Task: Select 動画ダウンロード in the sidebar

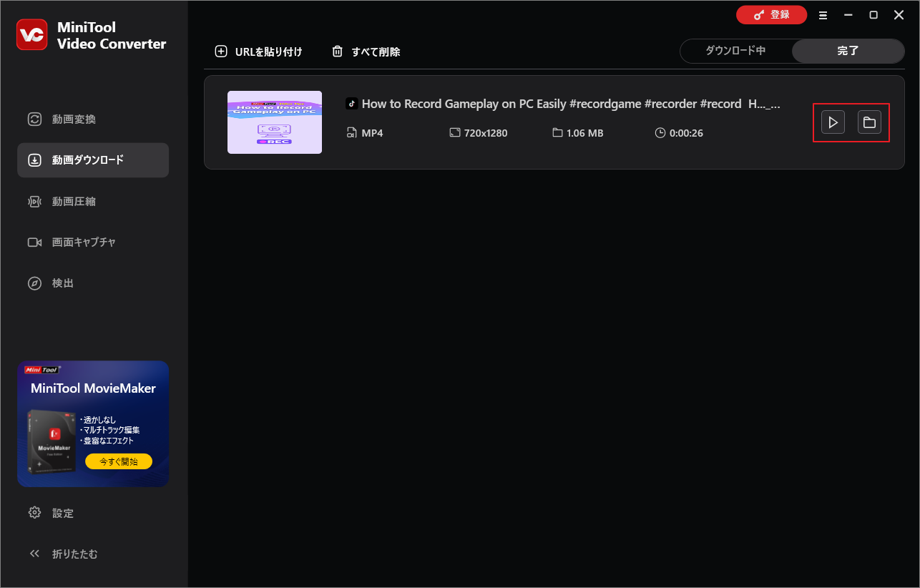Action: 93,160
